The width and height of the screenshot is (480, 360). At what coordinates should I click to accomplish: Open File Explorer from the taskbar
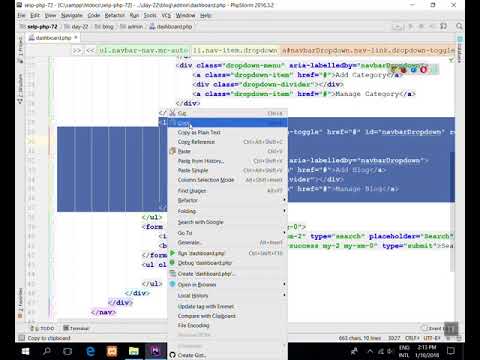[134, 351]
